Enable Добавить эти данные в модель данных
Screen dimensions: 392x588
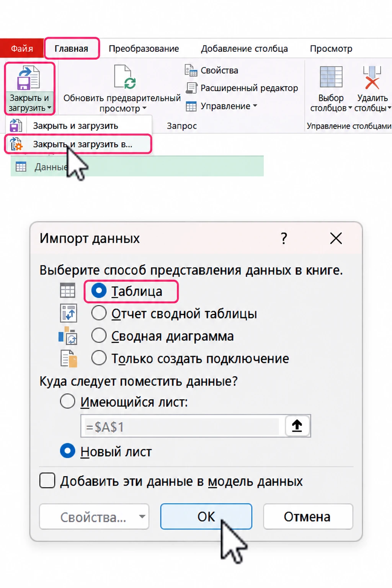pyautogui.click(x=47, y=480)
